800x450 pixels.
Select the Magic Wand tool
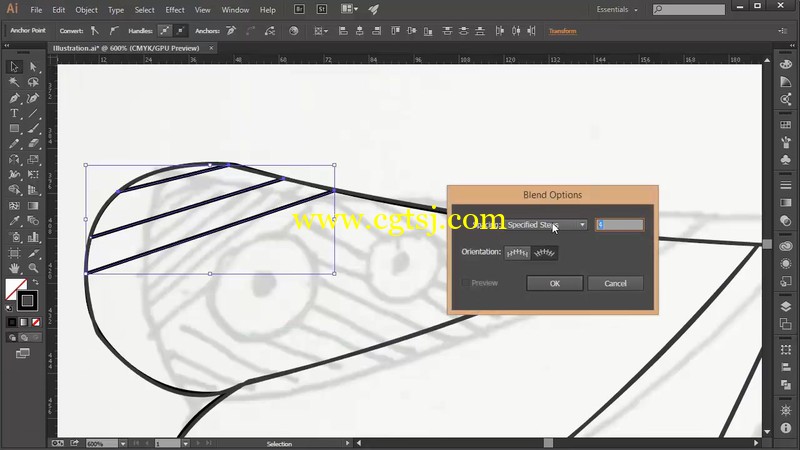click(x=14, y=82)
